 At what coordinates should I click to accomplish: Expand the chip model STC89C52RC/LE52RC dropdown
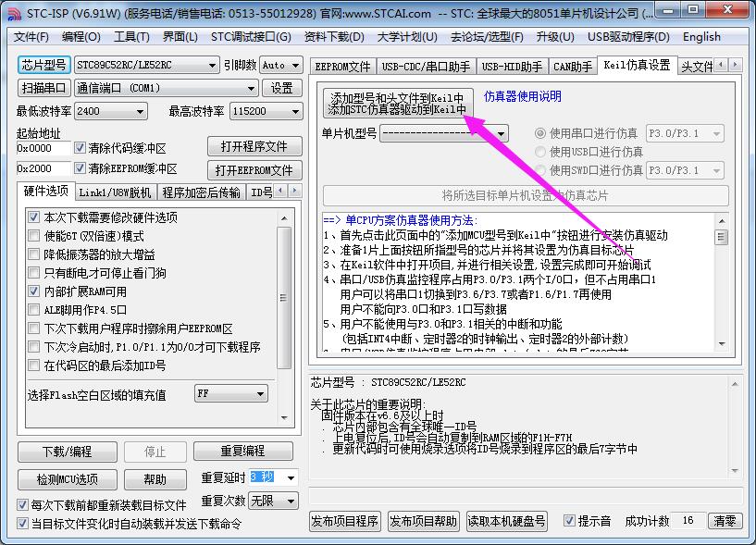tap(212, 65)
